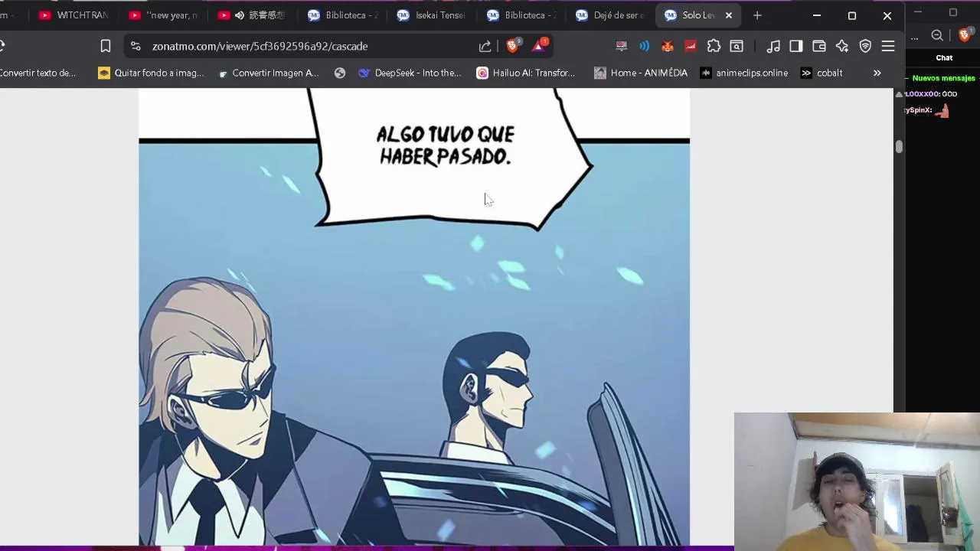The width and height of the screenshot is (980, 551).
Task: Switch to the second Biblioteca tab
Action: click(521, 15)
